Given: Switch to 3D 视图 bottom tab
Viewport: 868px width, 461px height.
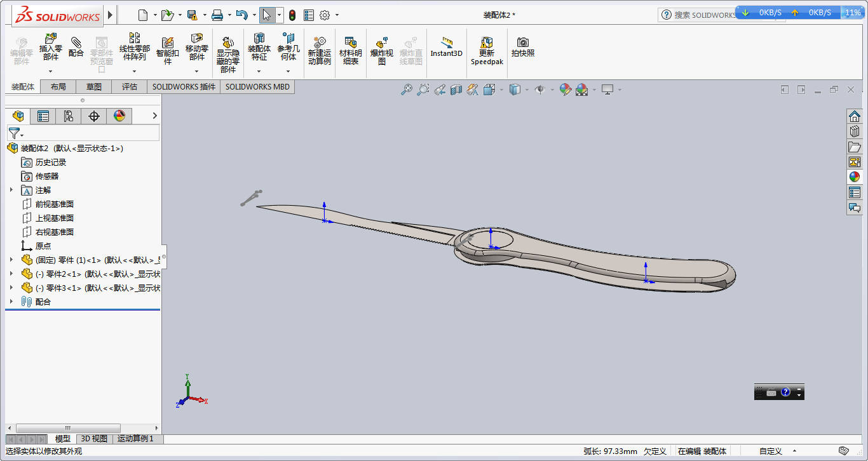Looking at the screenshot, I should (x=94, y=439).
